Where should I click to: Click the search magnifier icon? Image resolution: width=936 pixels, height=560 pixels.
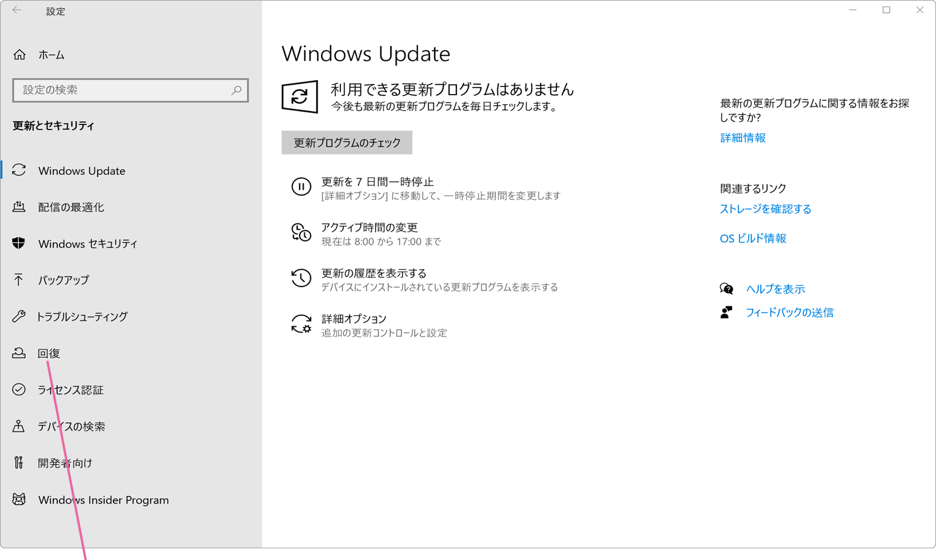click(x=236, y=90)
